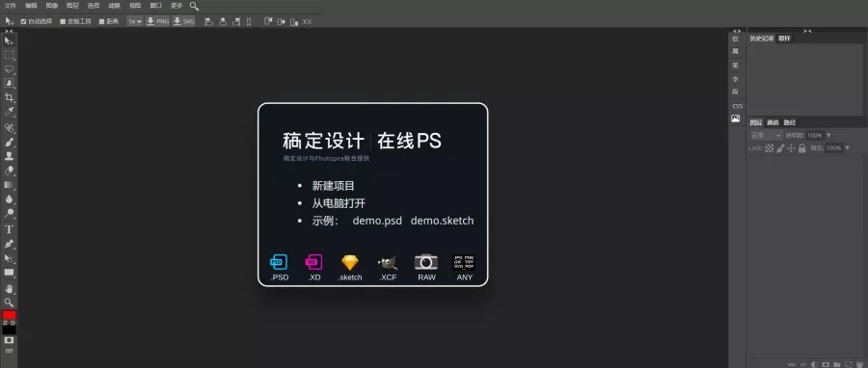
Task: Click the ANY formats icon
Action: (465, 262)
